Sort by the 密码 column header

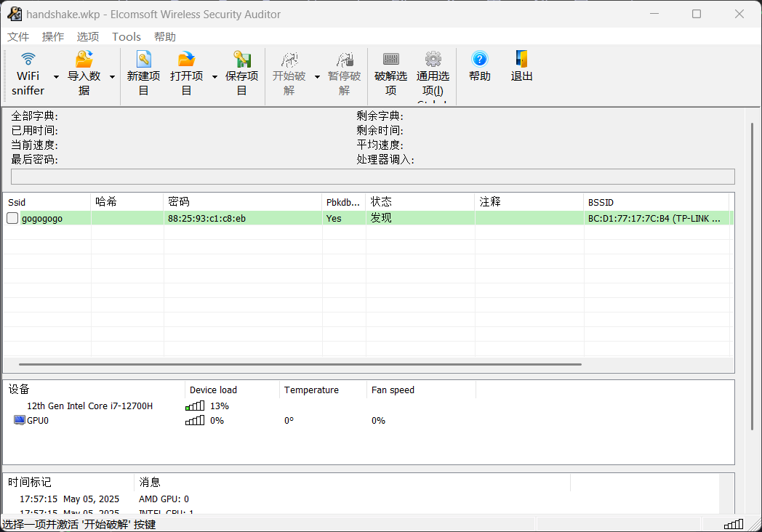(x=243, y=202)
